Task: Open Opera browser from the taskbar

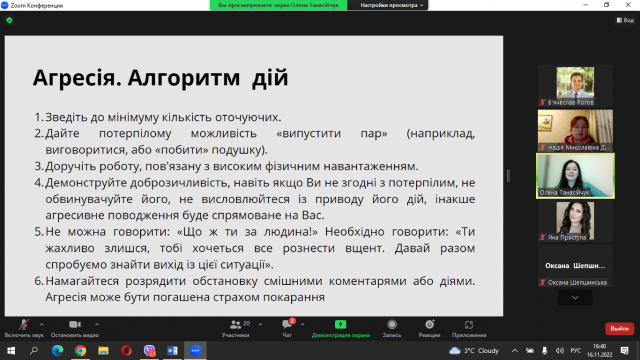Action: tap(126, 351)
